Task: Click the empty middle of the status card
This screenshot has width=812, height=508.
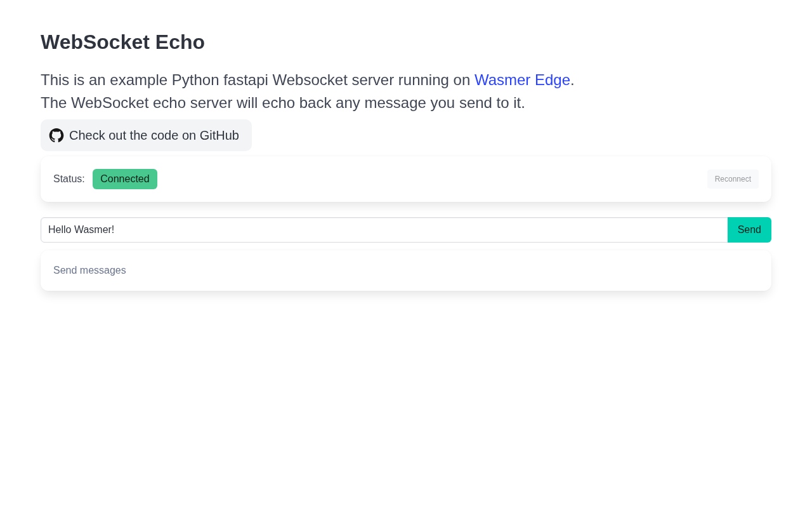Action: (431, 179)
